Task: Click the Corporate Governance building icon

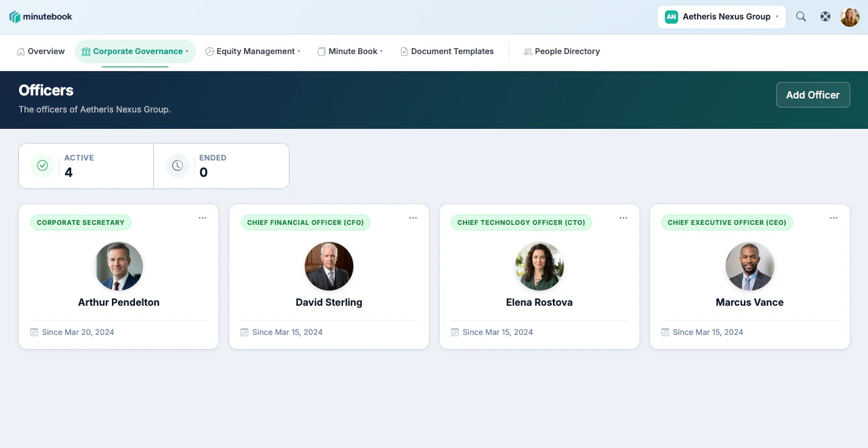Action: click(x=86, y=52)
